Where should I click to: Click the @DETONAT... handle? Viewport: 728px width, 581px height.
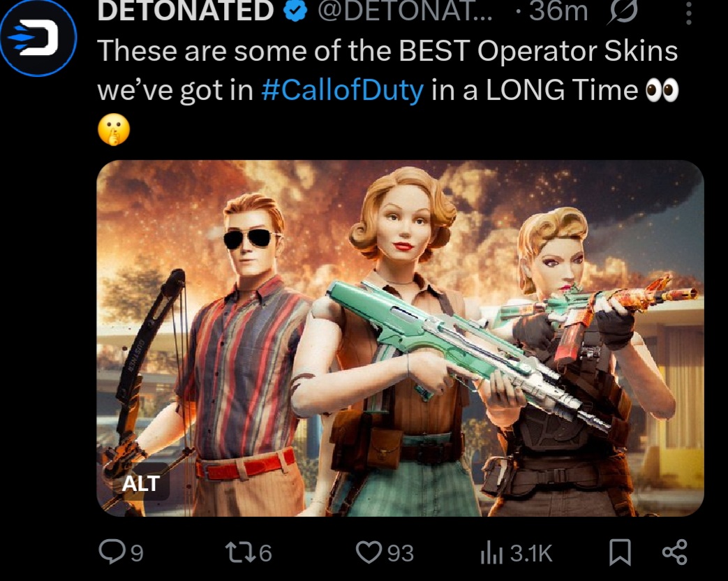(x=404, y=10)
